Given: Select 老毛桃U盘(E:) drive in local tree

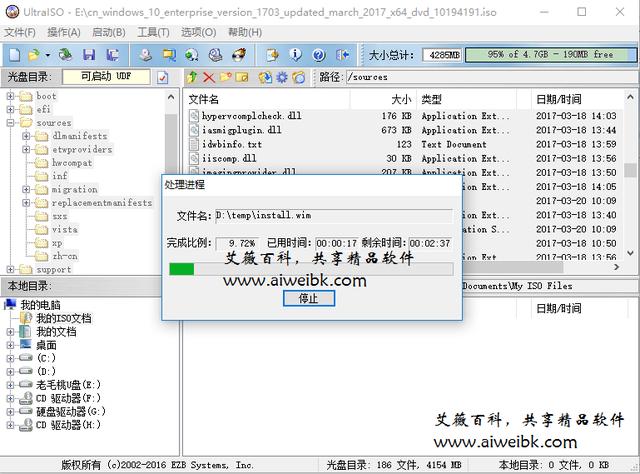Looking at the screenshot, I should [68, 385].
